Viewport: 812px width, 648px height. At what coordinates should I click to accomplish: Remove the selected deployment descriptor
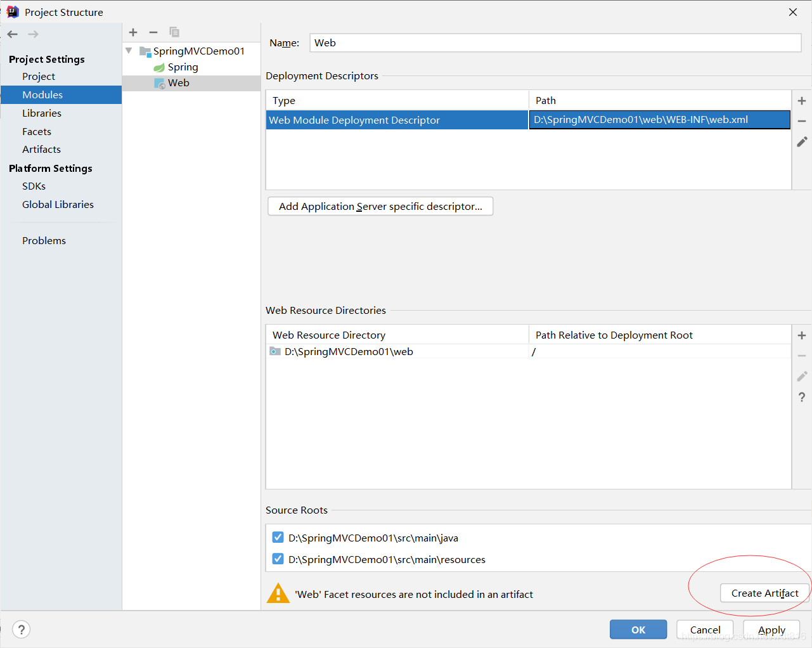[x=802, y=121]
